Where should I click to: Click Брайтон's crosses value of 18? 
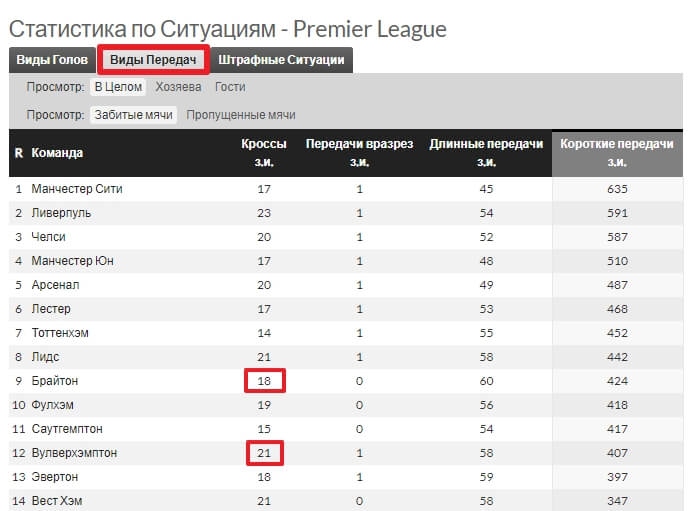click(264, 381)
